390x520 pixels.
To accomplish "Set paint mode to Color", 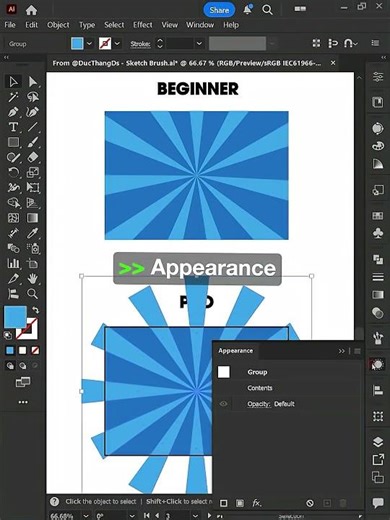I will pyautogui.click(x=10, y=350).
